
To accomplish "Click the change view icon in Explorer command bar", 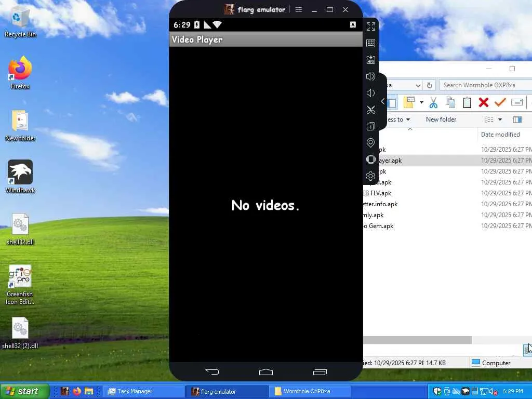I will coord(489,119).
